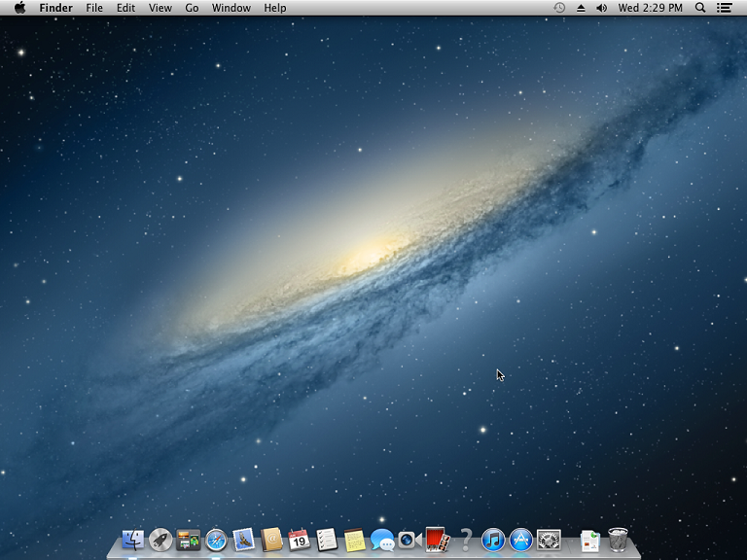Launch Photo Booth from the dock
This screenshot has width=747, height=560.
pos(437,540)
